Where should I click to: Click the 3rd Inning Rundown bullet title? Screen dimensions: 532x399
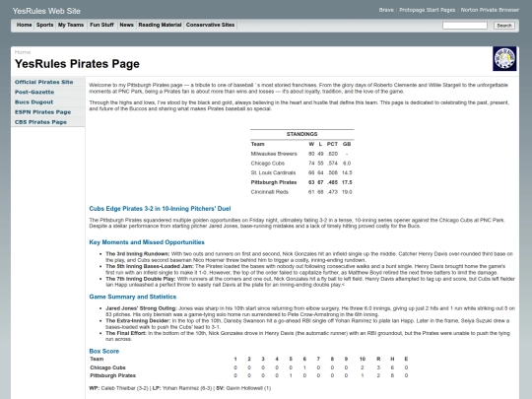(x=137, y=254)
